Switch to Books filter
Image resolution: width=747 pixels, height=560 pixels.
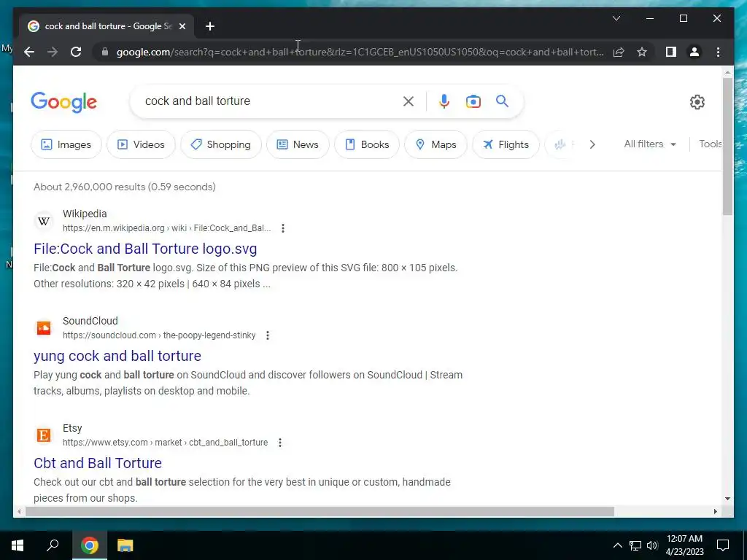pos(367,144)
